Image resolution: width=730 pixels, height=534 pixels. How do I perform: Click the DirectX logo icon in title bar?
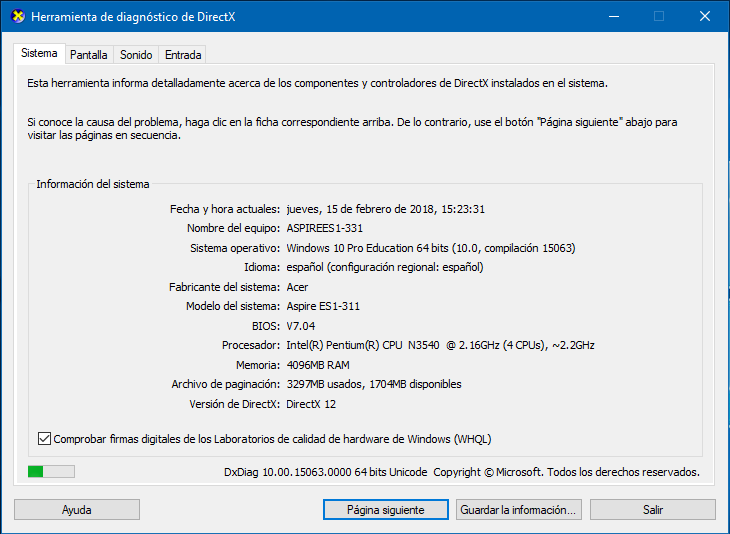pyautogui.click(x=18, y=17)
